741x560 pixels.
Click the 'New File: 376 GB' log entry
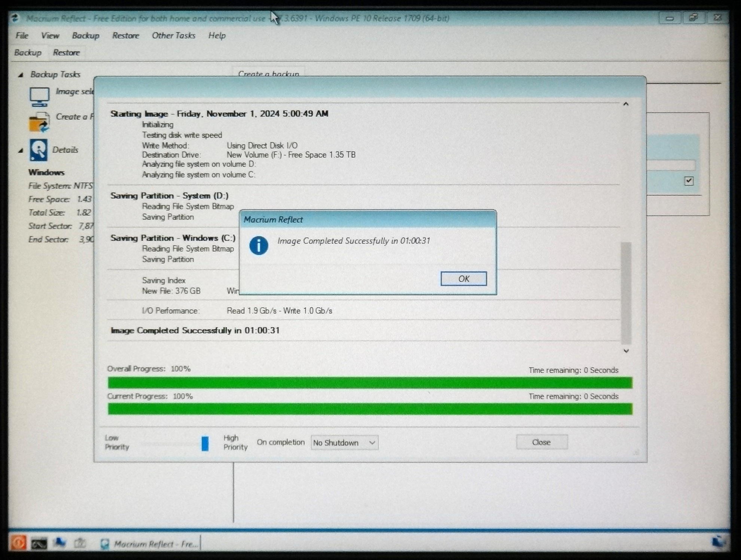[x=171, y=291]
